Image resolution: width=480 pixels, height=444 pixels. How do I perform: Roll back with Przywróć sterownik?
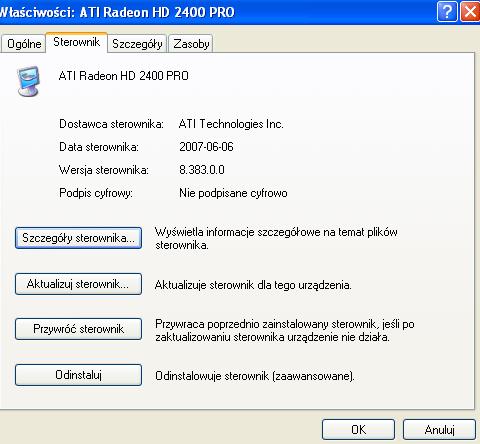tap(78, 329)
